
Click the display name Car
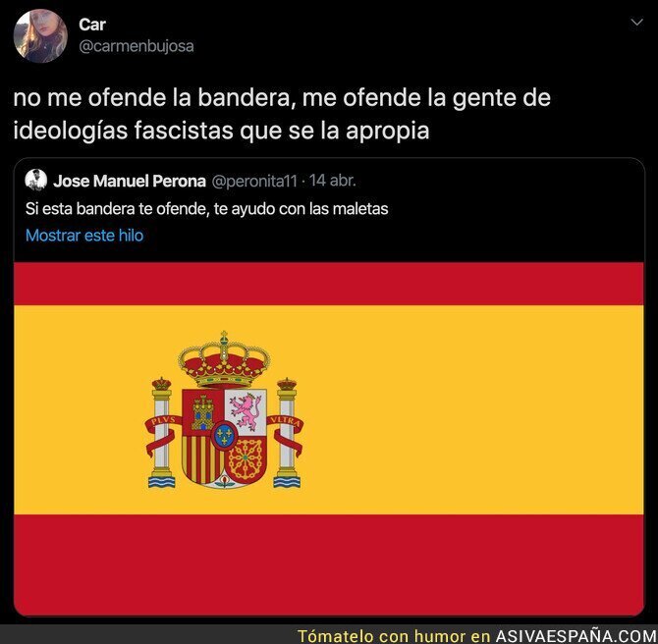(x=92, y=25)
